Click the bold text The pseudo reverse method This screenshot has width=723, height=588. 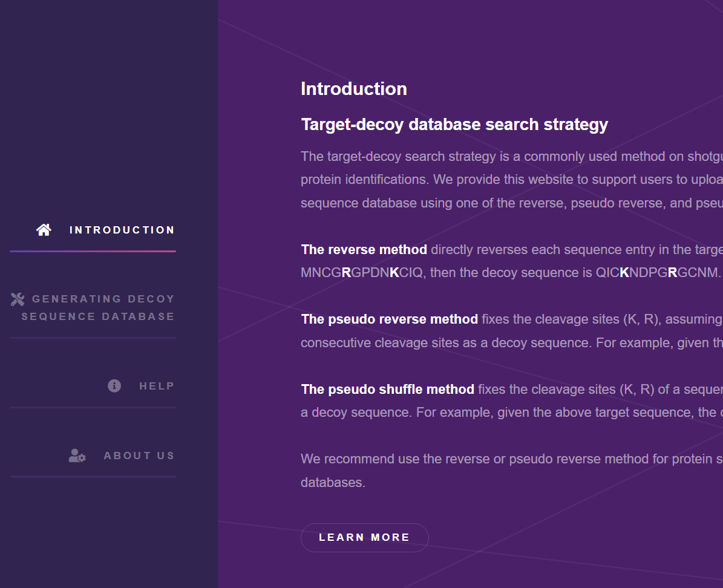click(389, 319)
